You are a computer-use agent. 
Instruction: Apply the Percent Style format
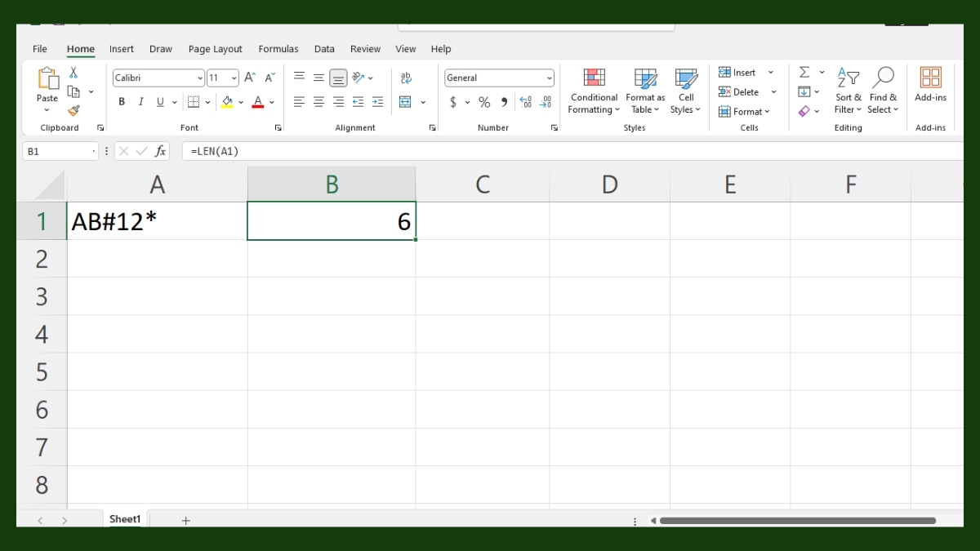pos(483,102)
